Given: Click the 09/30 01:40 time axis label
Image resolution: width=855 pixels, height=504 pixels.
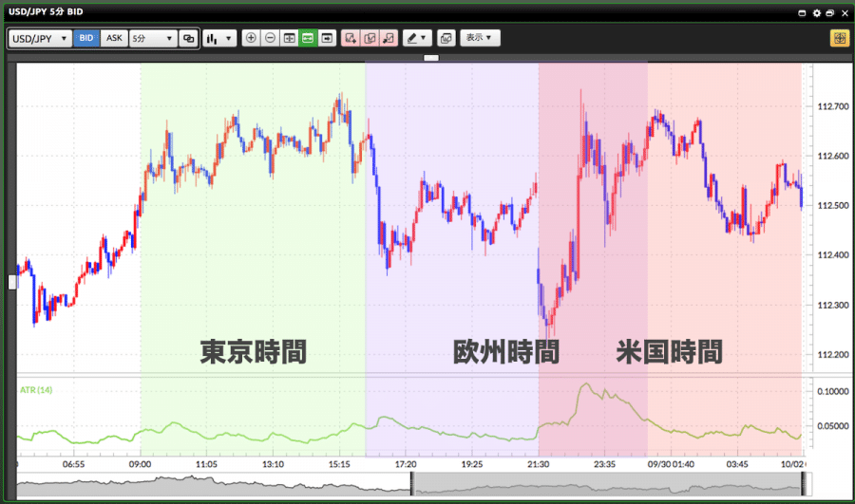Looking at the screenshot, I should point(671,464).
